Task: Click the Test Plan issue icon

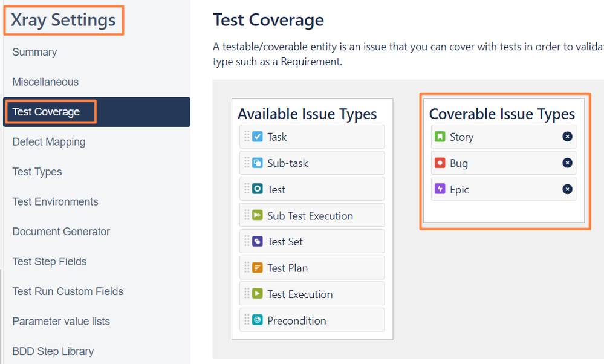Action: point(258,268)
